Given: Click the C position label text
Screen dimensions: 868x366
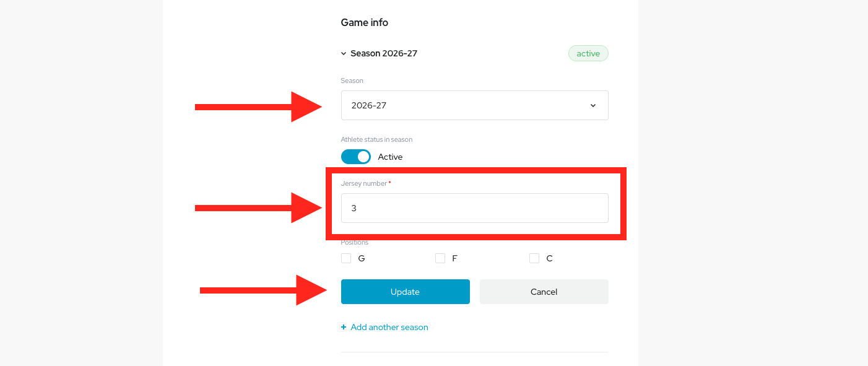Looking at the screenshot, I should 549,258.
